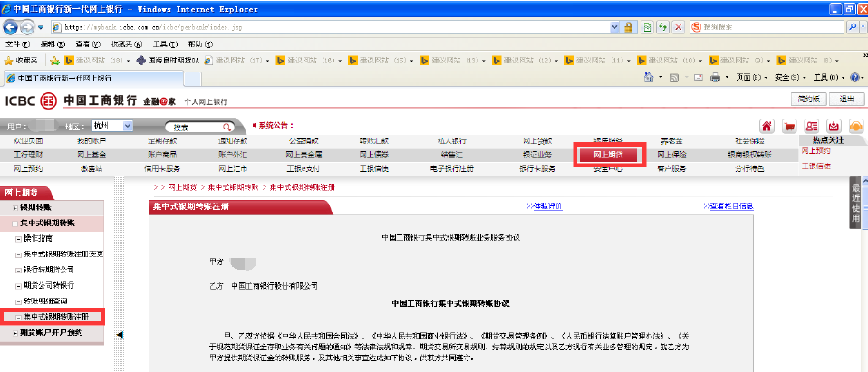Click the RSS feeds icon in command bar
This screenshot has width=868, height=372.
click(674, 78)
